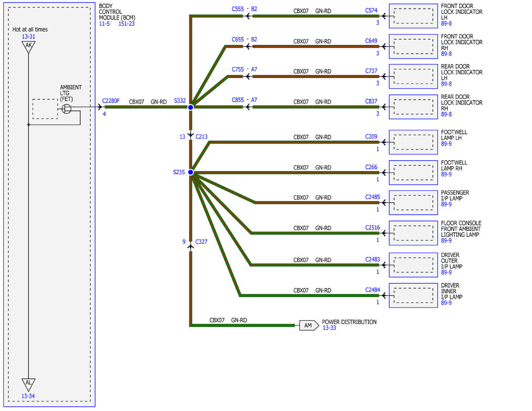Viewport: 532px width, 411px height.
Task: Click the C755 - A7 connector label
Action: 244,70
